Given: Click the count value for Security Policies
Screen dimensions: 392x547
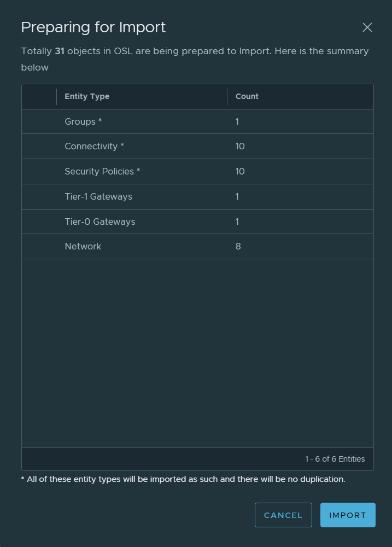Looking at the screenshot, I should (x=240, y=172).
